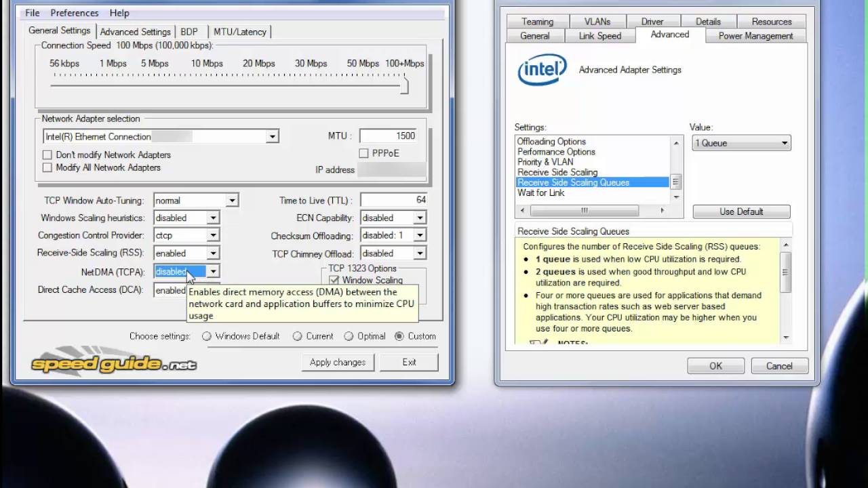Screen dimensions: 868x488
Task: Open the Windows Scaling heuristics dropdown
Action: (213, 218)
